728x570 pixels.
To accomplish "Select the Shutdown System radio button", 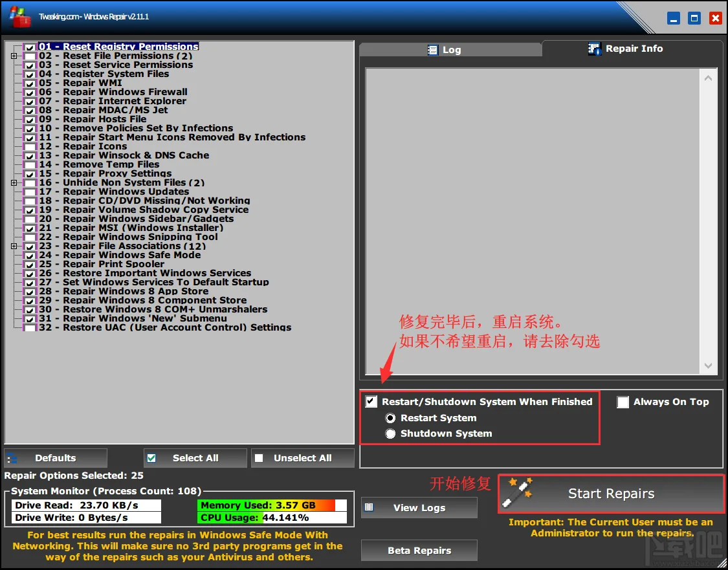I will click(390, 433).
